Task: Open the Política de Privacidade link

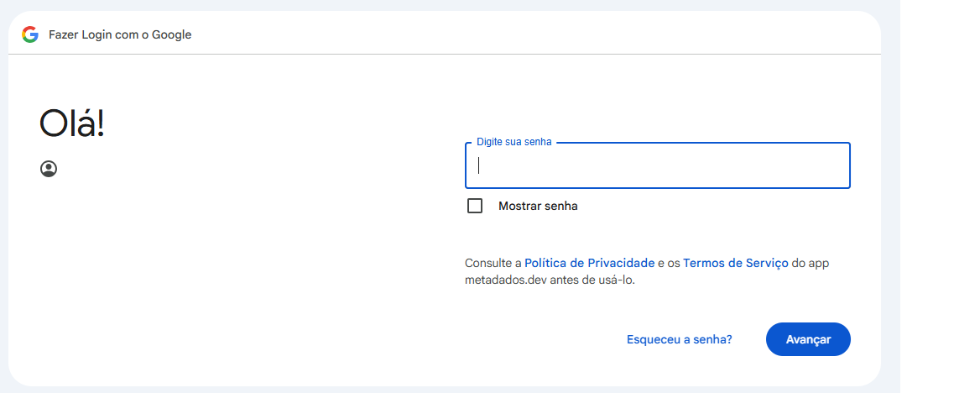Action: click(589, 263)
